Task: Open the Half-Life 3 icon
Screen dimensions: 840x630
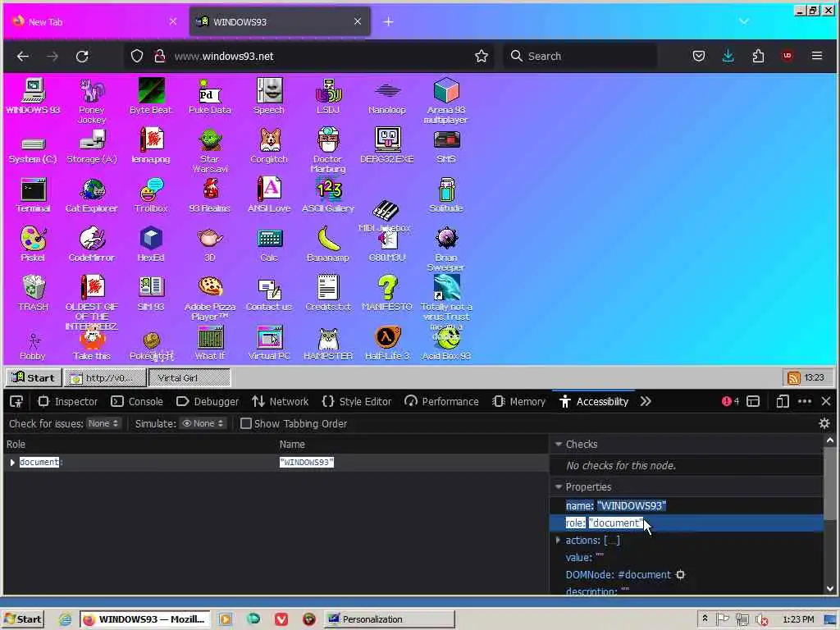Action: [387, 342]
